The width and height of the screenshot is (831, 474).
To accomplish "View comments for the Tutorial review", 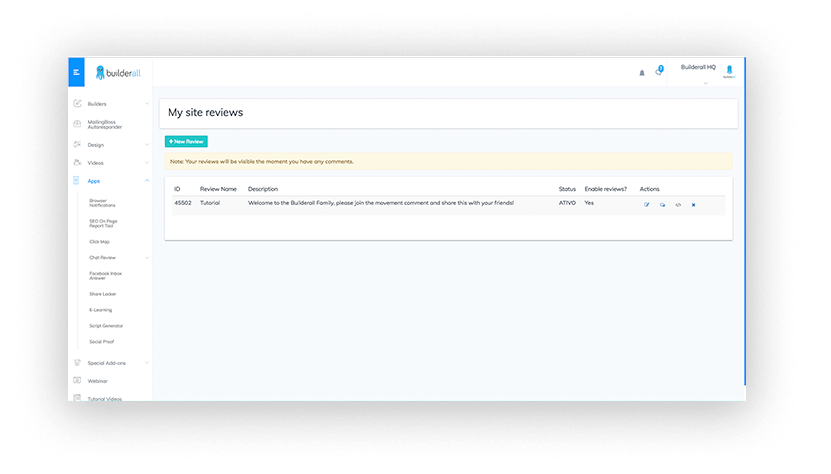I will pos(662,204).
